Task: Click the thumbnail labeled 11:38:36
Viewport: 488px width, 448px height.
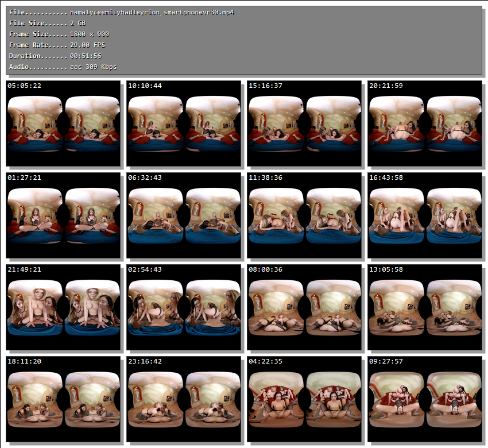Action: pyautogui.click(x=304, y=215)
